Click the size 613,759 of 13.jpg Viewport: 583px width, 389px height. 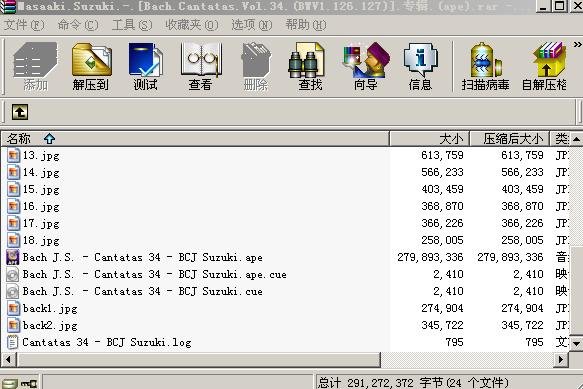tap(442, 155)
